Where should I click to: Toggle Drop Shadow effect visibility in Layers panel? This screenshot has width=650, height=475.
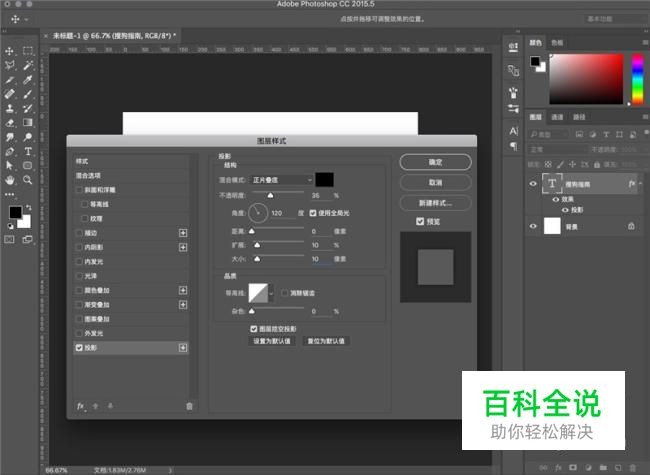[x=565, y=210]
